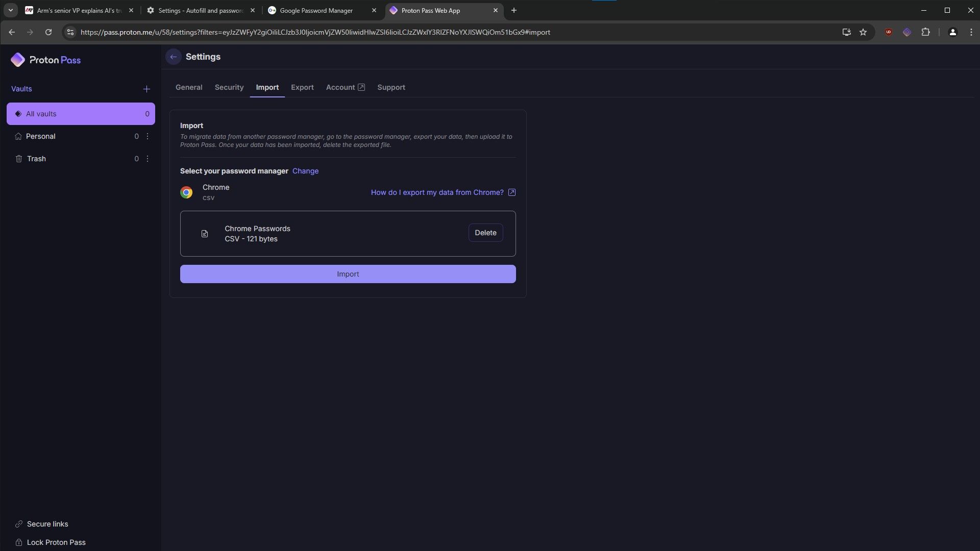The width and height of the screenshot is (980, 551).
Task: Click the address bar URL
Action: point(315,32)
